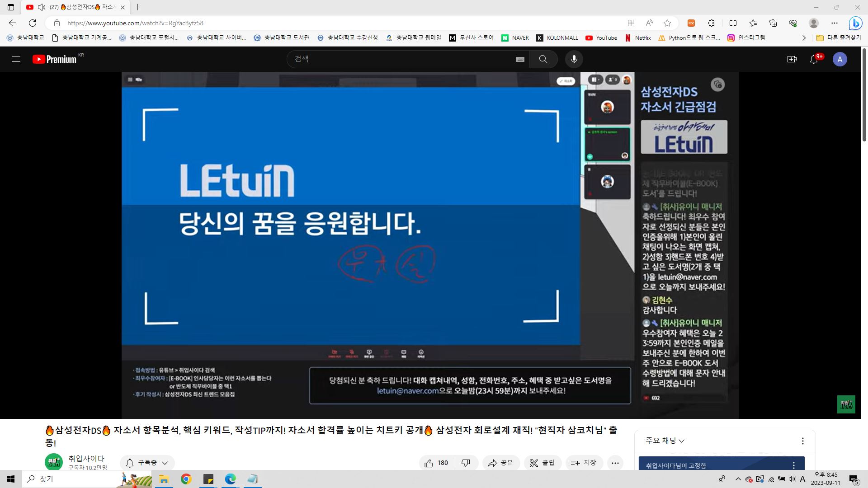The height and width of the screenshot is (488, 868).
Task: Open more actions on the video
Action: (615, 463)
